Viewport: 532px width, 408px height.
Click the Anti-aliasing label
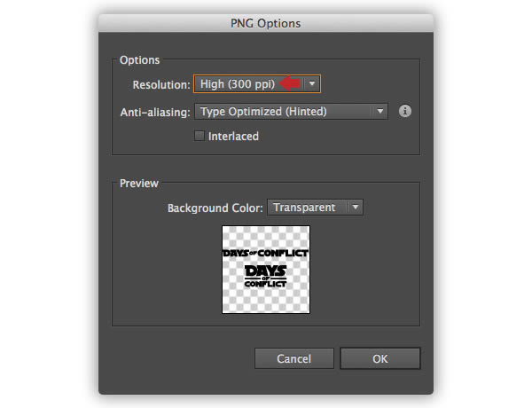tap(155, 112)
